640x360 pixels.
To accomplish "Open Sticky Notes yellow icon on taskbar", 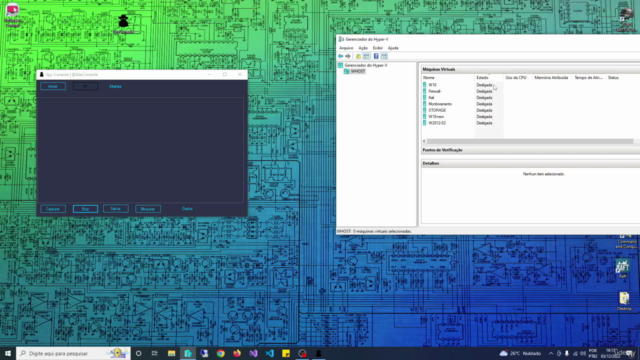I will click(286, 353).
